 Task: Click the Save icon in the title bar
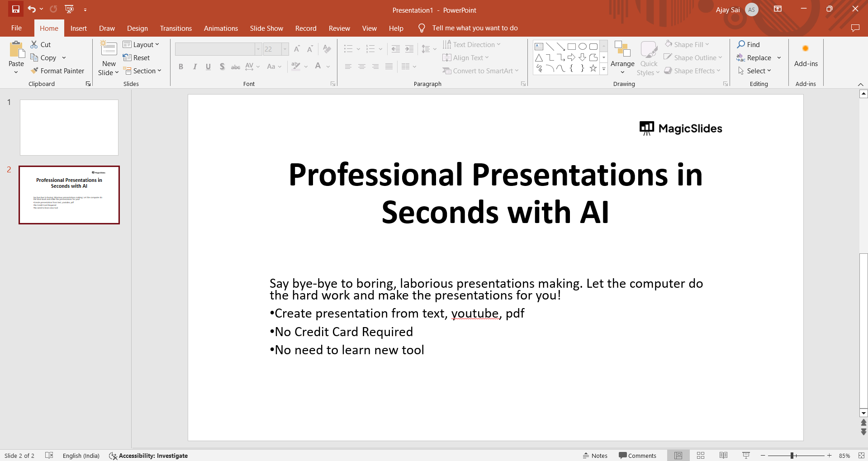click(x=15, y=9)
